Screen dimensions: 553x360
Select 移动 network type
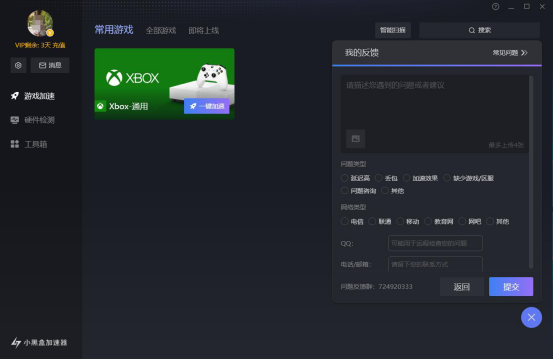click(x=400, y=221)
